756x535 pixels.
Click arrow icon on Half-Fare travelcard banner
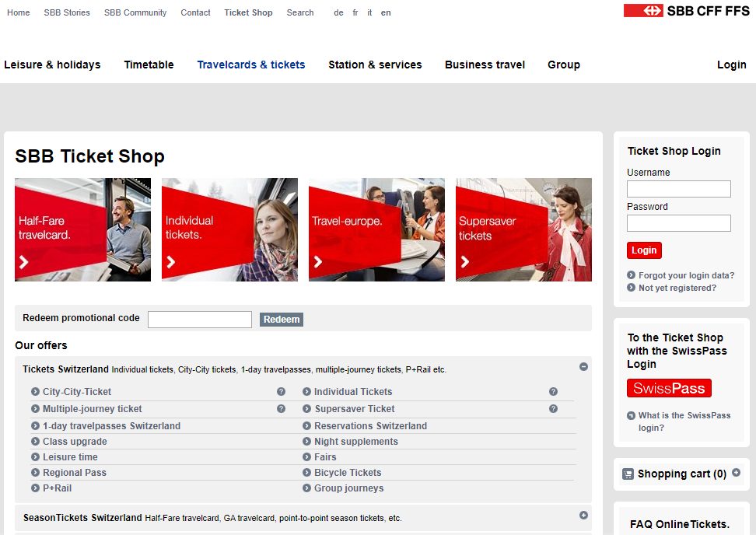tap(23, 262)
